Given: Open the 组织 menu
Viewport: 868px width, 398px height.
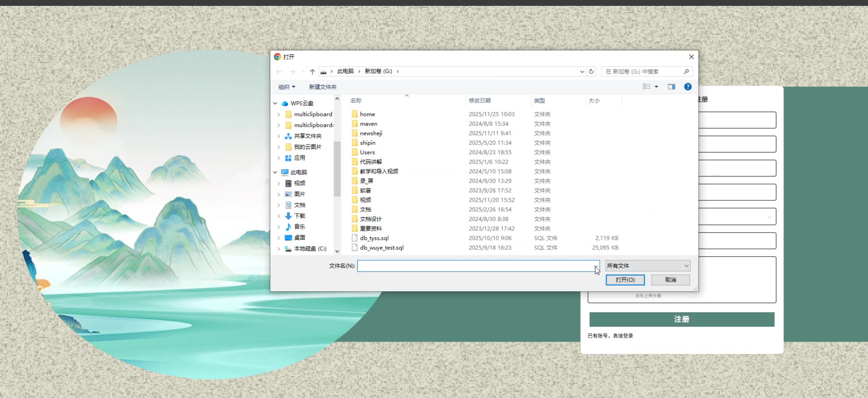Looking at the screenshot, I should [x=286, y=87].
